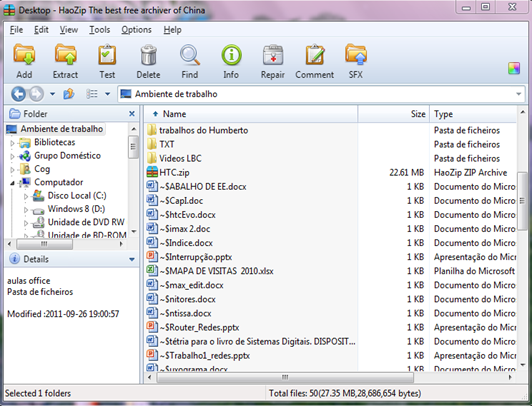The width and height of the screenshot is (532, 406).
Task: Go up one folder level
Action: tap(69, 94)
